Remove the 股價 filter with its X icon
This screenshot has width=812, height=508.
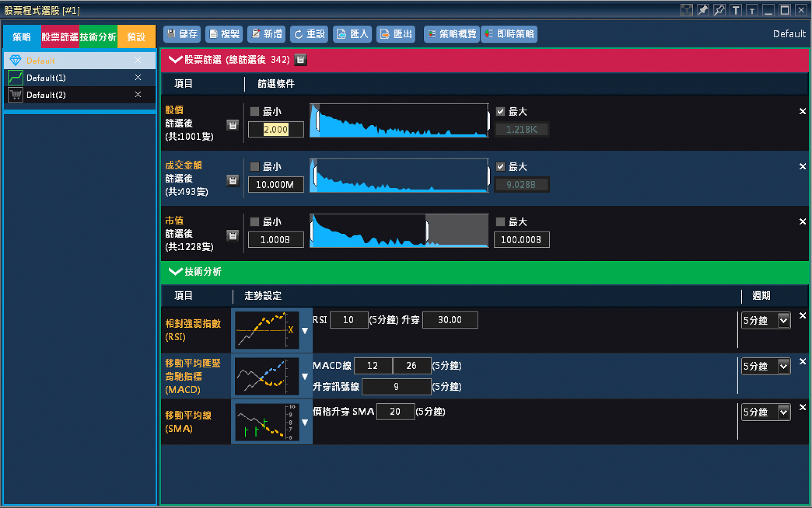(x=802, y=111)
